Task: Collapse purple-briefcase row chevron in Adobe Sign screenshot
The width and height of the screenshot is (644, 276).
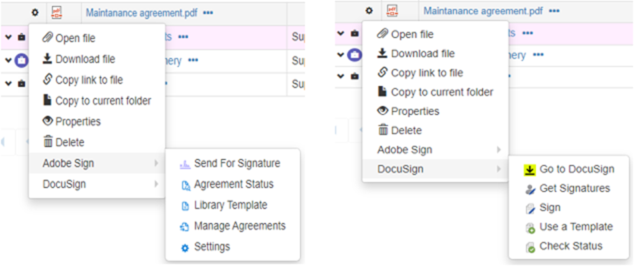Action: pos(8,61)
